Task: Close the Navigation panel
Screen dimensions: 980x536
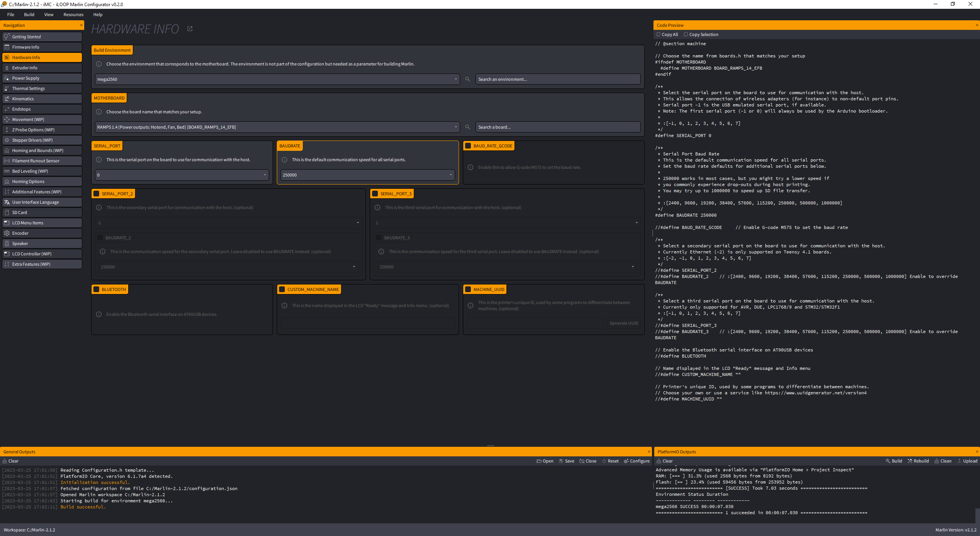Action: click(x=81, y=25)
